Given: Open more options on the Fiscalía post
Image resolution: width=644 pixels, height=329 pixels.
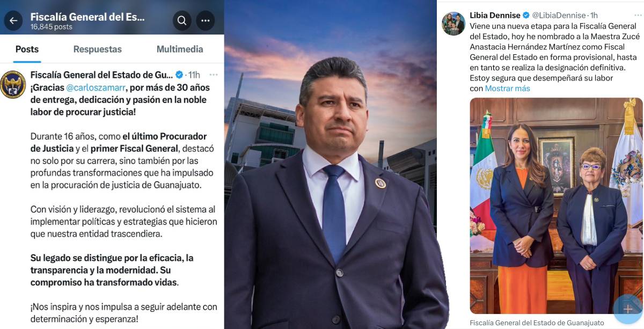Looking at the screenshot, I should pos(214,75).
